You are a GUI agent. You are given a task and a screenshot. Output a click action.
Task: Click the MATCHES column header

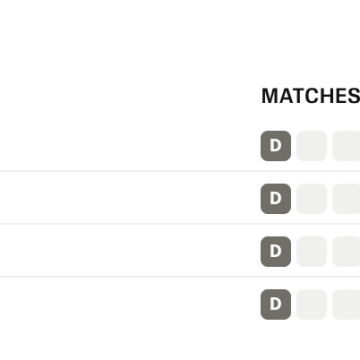(311, 96)
